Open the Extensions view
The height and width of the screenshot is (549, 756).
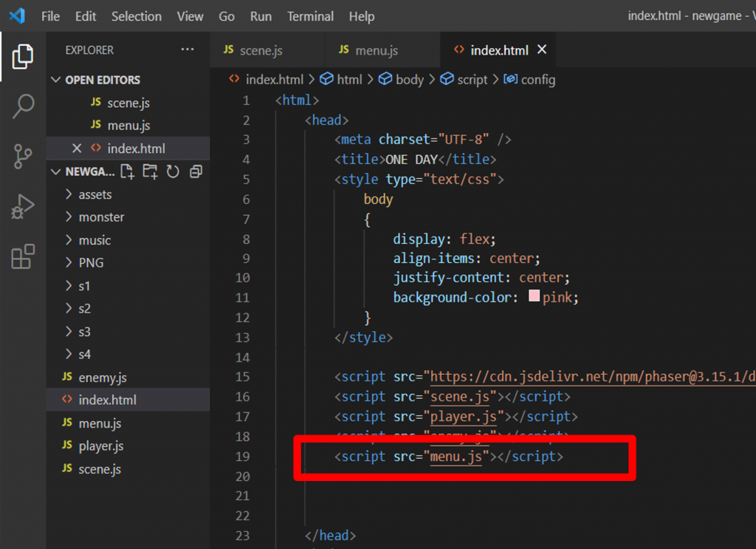click(23, 256)
